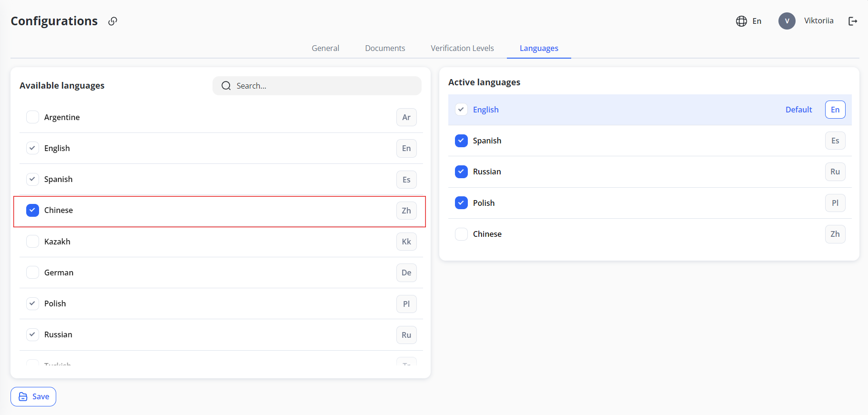868x415 pixels.
Task: Uncheck Spanish in Active languages
Action: point(461,141)
